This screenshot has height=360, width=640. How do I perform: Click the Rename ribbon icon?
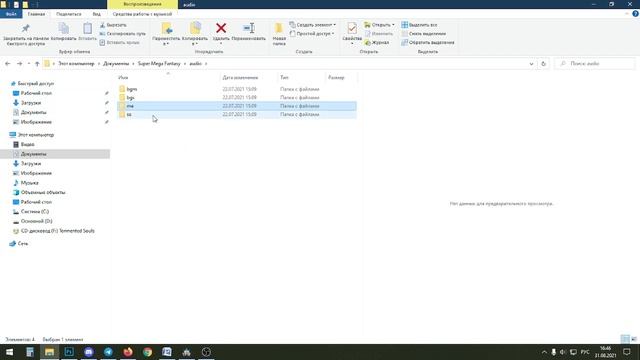point(249,32)
